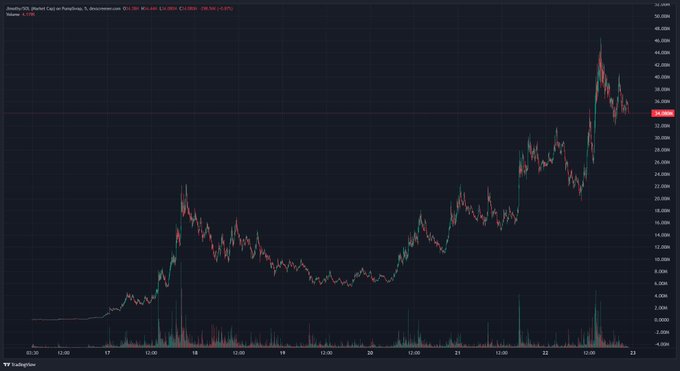Viewport: 680px width, 371px height.
Task: Select the 10.00K price axis label
Action: tap(662, 259)
